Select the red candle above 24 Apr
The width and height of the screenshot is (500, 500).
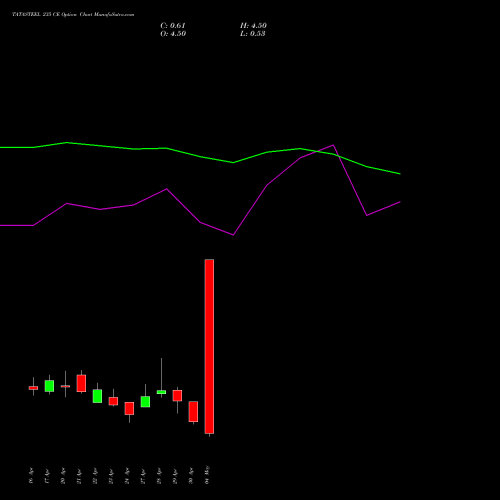tap(129, 408)
